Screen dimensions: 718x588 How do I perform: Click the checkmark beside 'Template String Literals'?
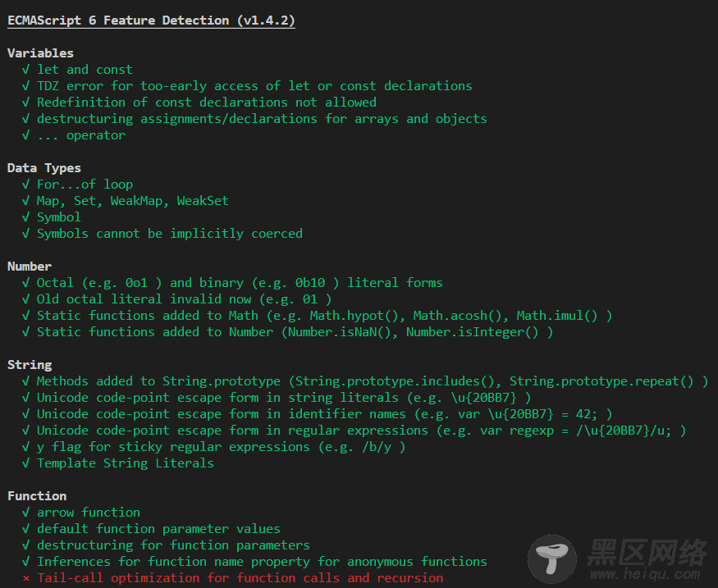26,463
